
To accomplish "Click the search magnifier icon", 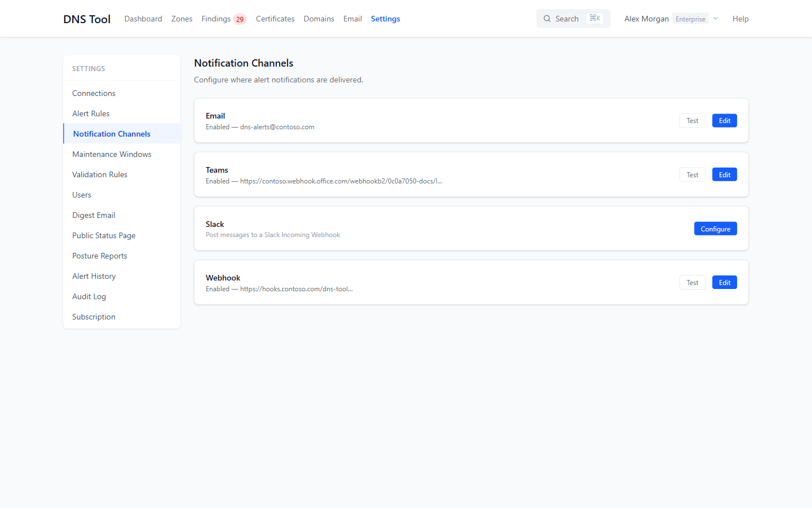I will (x=547, y=19).
